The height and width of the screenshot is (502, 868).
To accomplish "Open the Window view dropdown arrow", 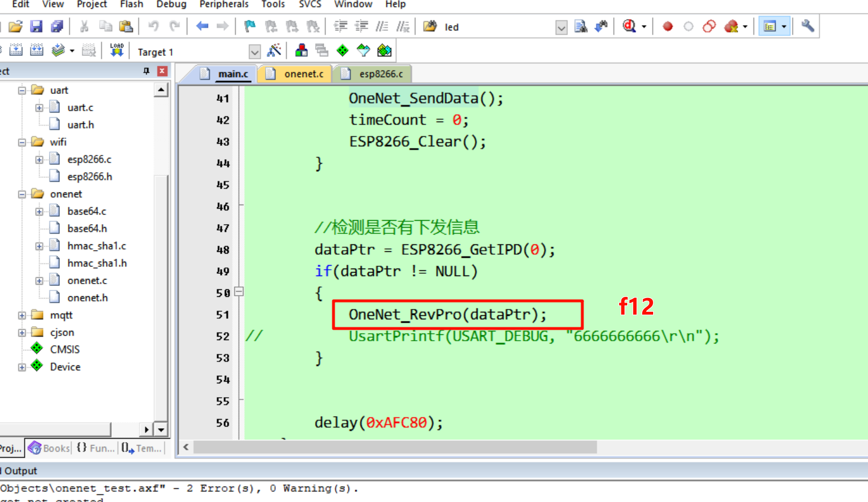I will 784,27.
